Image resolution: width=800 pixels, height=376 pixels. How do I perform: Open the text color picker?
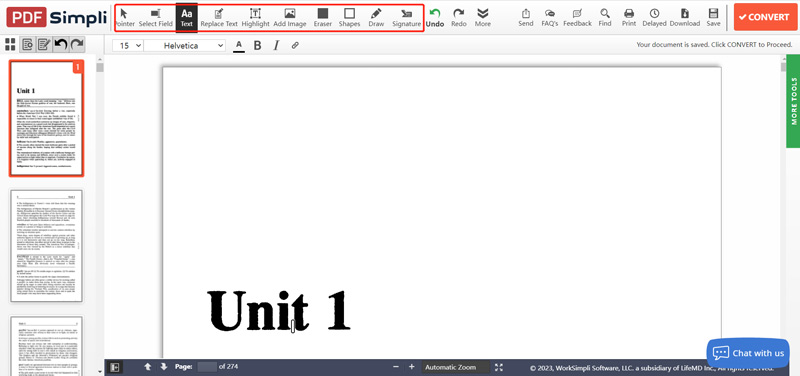point(239,45)
